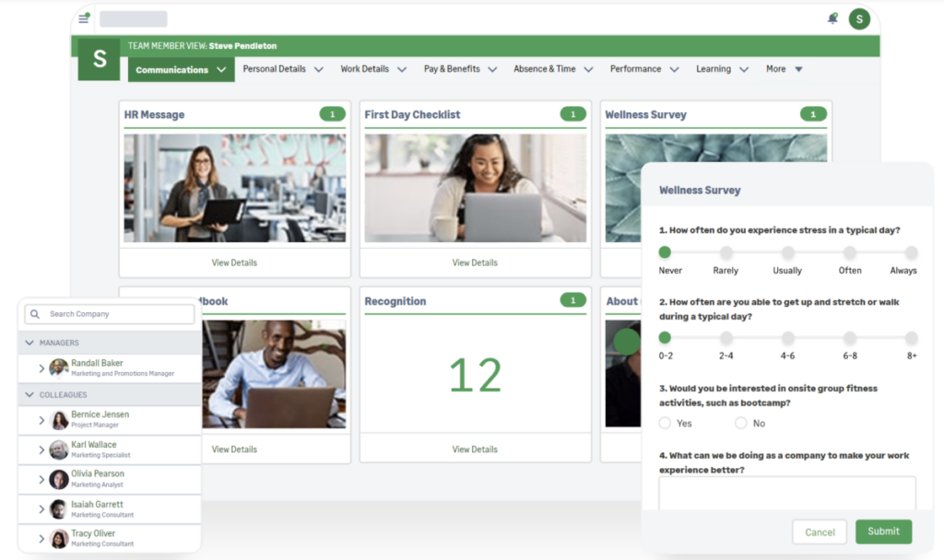This screenshot has height=560, width=944.
Task: Click the Wellness Survey card count badge
Action: (x=813, y=114)
